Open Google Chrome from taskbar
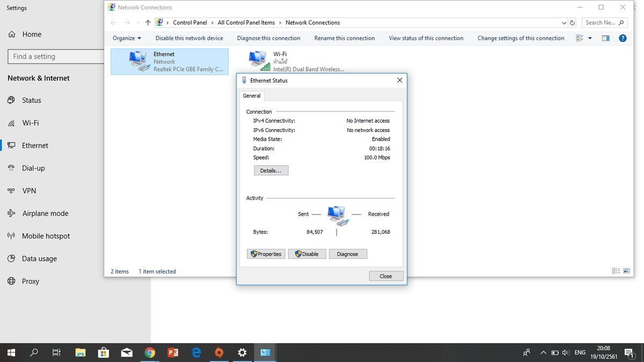 click(150, 352)
